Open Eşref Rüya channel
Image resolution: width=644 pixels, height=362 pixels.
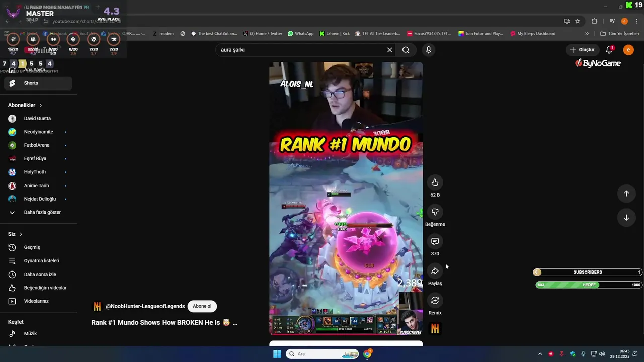(x=38, y=159)
